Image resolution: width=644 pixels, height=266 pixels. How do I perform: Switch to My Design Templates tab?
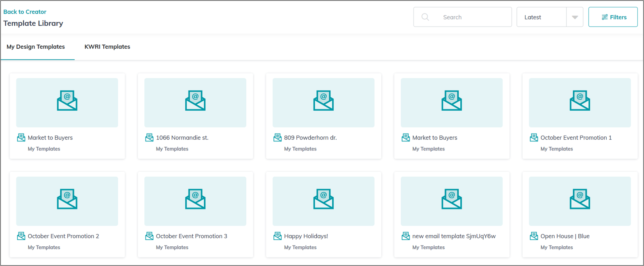36,47
